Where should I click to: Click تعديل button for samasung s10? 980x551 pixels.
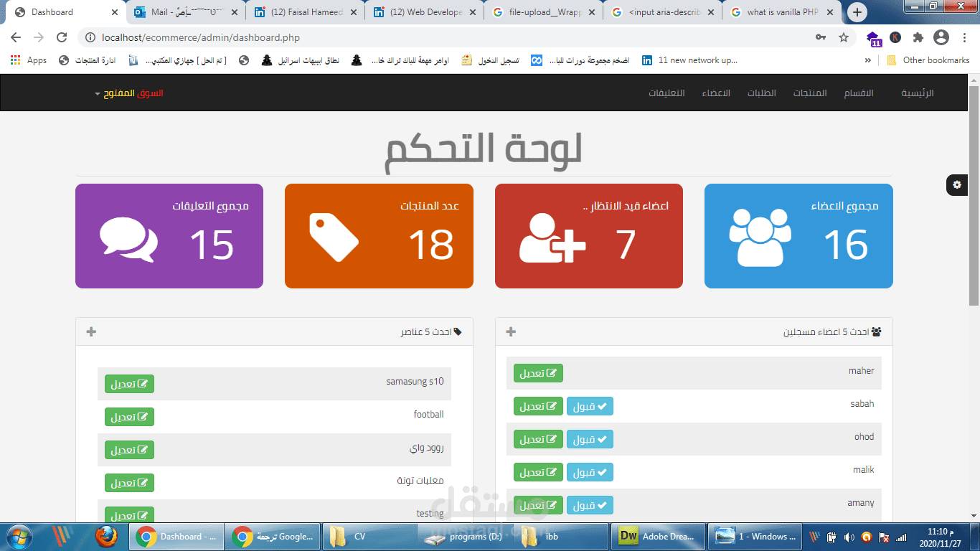pyautogui.click(x=129, y=384)
